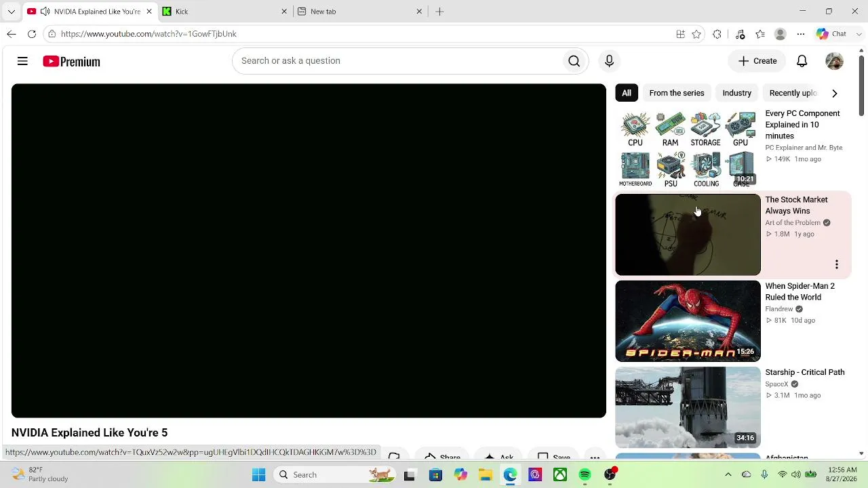Open the Windows Start menu

coord(258,475)
